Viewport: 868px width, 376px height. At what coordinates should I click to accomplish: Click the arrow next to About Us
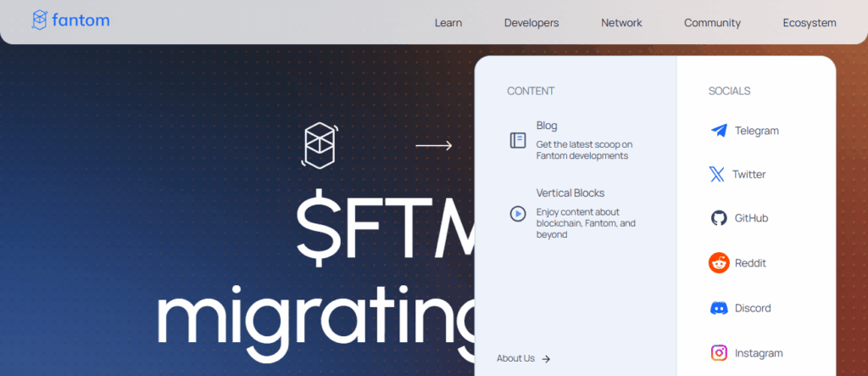pyautogui.click(x=546, y=359)
